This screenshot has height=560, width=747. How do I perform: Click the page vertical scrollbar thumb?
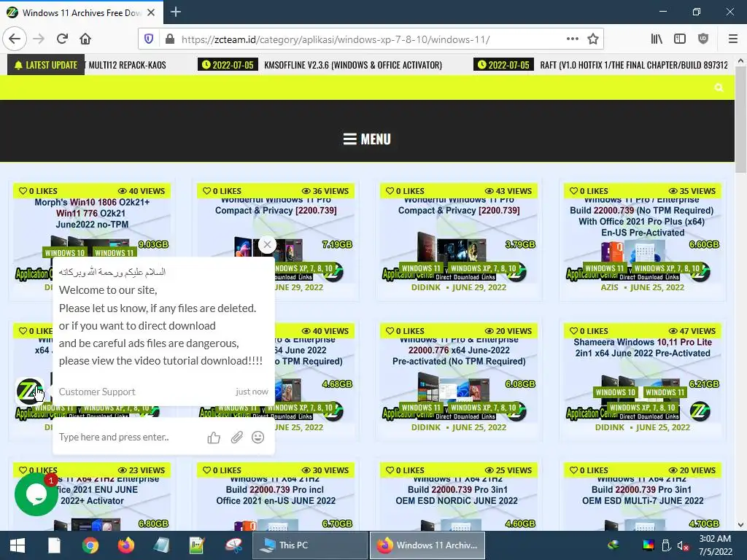pos(741,119)
